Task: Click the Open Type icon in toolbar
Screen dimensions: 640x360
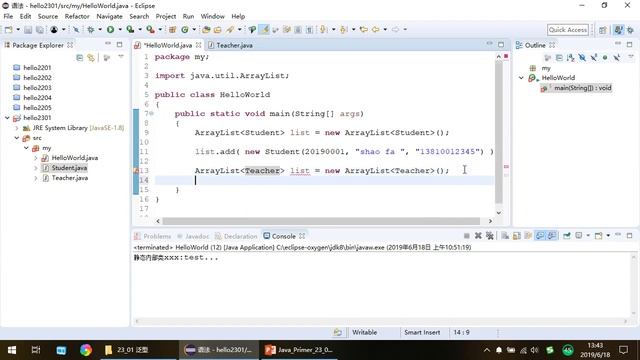Action: (x=206, y=29)
